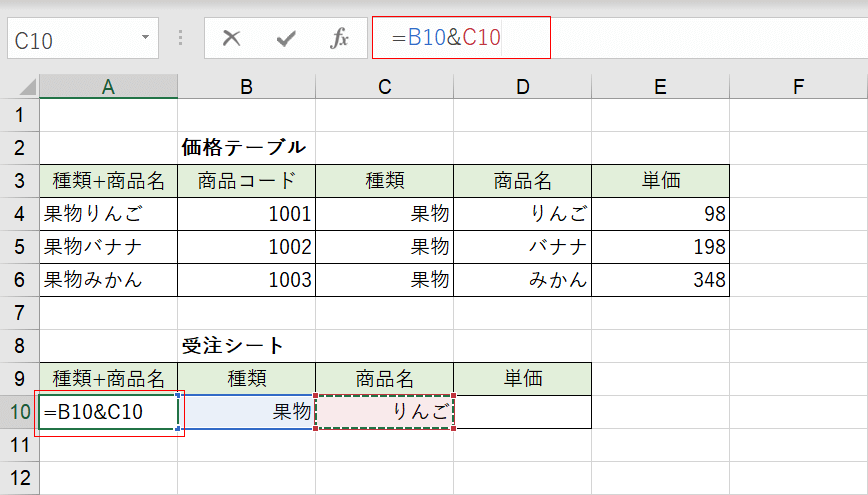The image size is (868, 495).
Task: Select column B header
Action: (x=246, y=86)
